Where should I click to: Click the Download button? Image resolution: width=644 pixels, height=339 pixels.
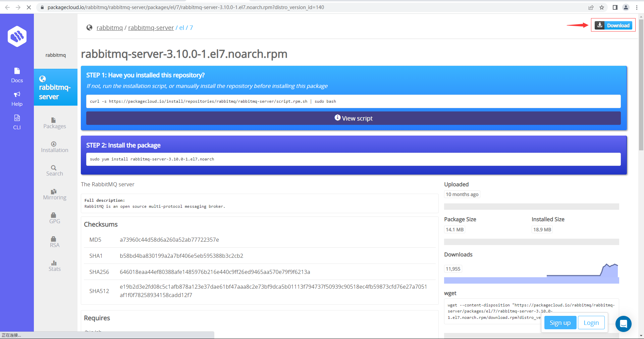click(613, 25)
